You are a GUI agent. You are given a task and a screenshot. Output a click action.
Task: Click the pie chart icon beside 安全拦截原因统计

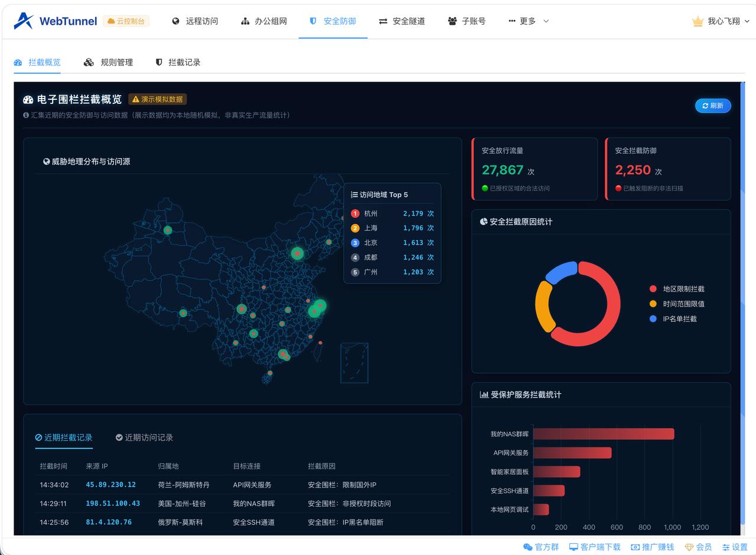click(x=484, y=221)
